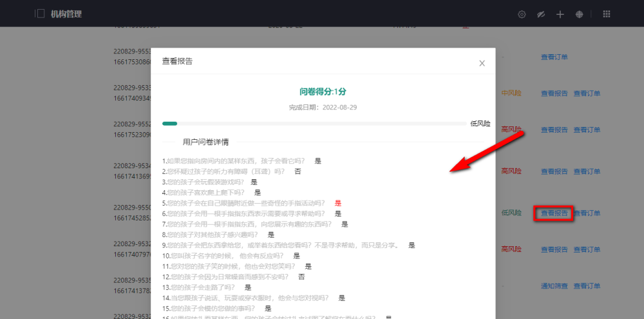Screen dimensions: 644x319
Task: Open 查看报告 in the row starting 1661740797
Action: 554,249
